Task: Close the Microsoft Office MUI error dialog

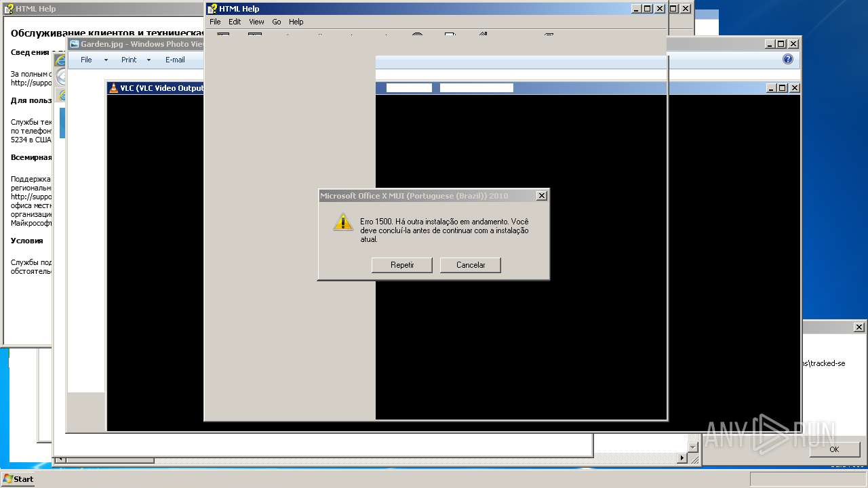Action: (x=541, y=196)
